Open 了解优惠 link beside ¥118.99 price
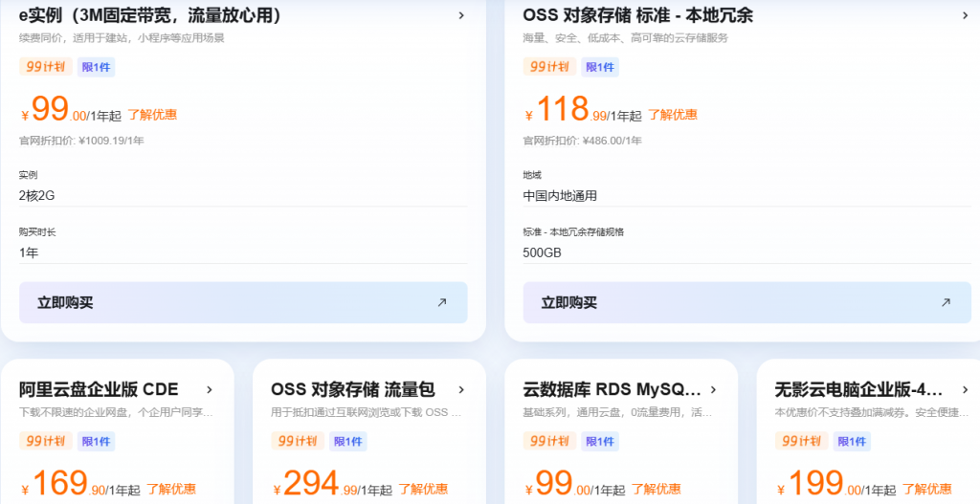The image size is (980, 504). click(673, 115)
